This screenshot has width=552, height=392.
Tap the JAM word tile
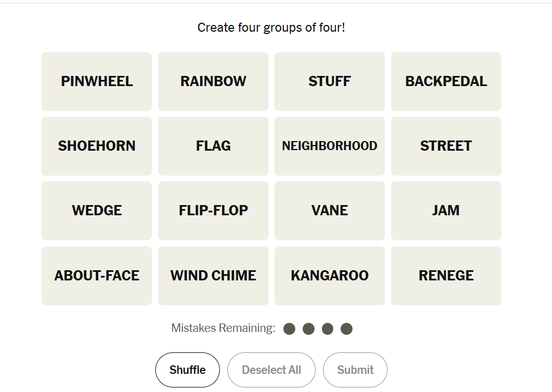(446, 211)
